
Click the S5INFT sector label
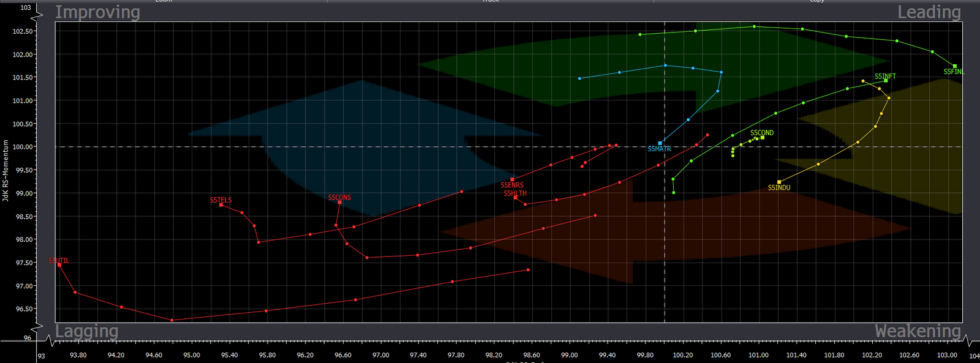coord(885,77)
